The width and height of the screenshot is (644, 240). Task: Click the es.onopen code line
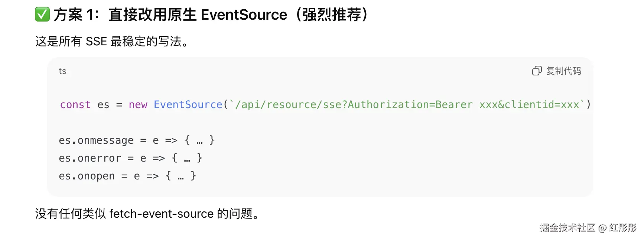pyautogui.click(x=127, y=176)
